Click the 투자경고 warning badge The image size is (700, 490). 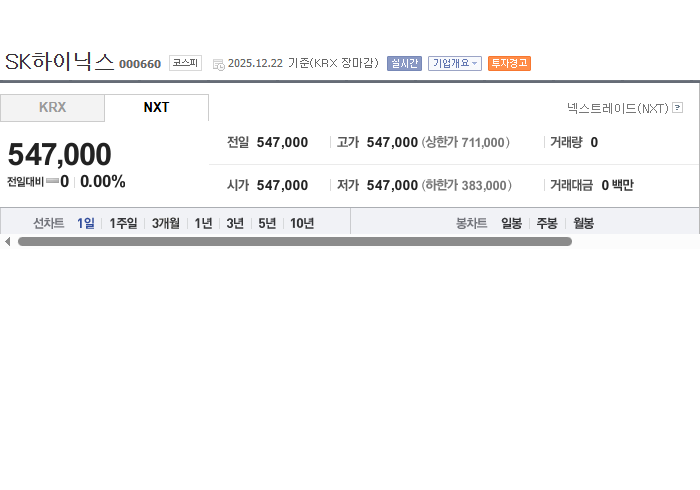tap(509, 63)
